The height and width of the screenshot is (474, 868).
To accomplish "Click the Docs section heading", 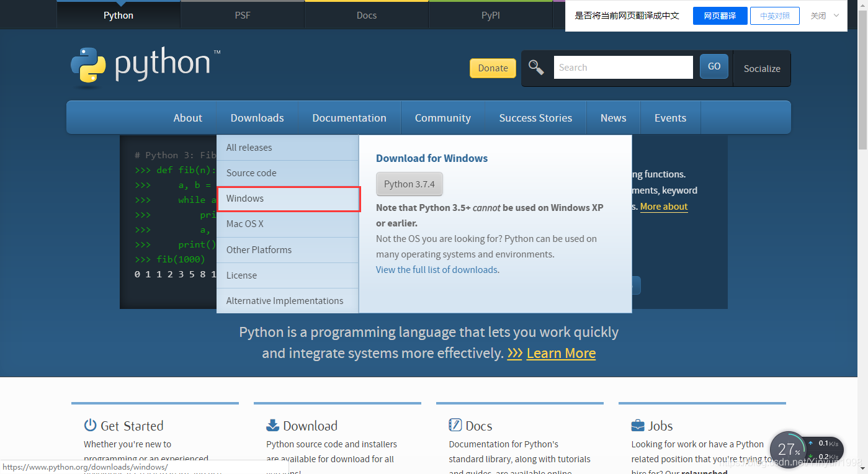I will 479,426.
